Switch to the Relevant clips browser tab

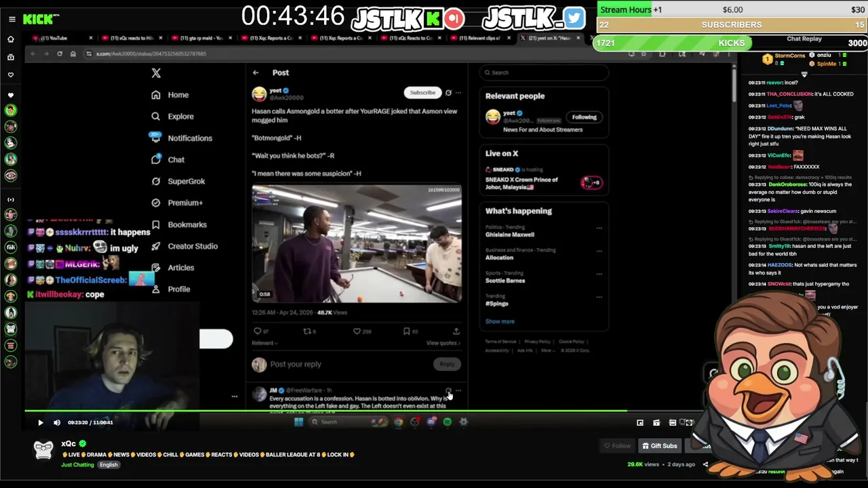(x=478, y=38)
